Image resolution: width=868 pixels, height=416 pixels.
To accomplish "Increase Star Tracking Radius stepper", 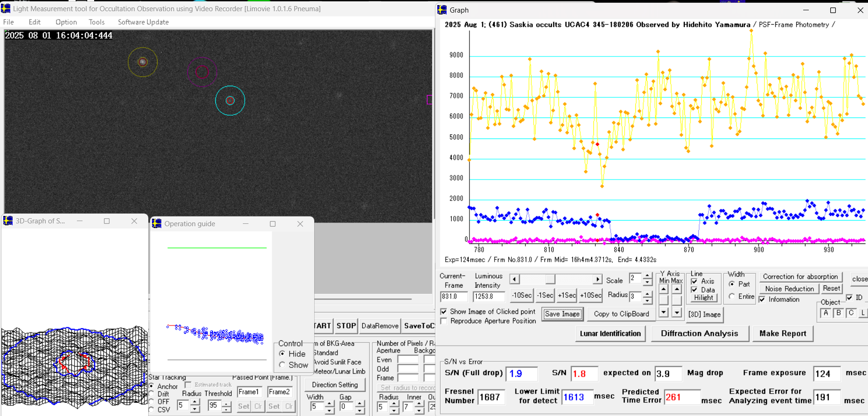I will (x=195, y=402).
